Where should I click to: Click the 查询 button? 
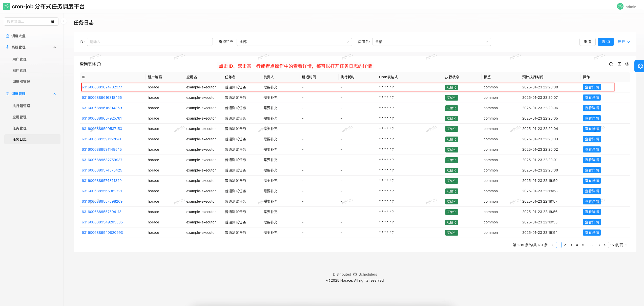(606, 42)
